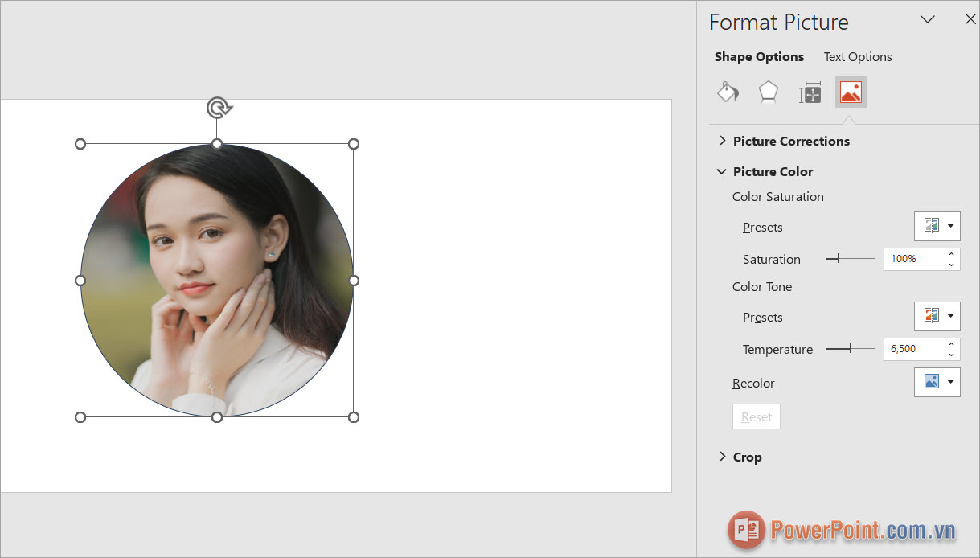Close the Format Picture pane
This screenshot has width=980, height=558.
[970, 20]
